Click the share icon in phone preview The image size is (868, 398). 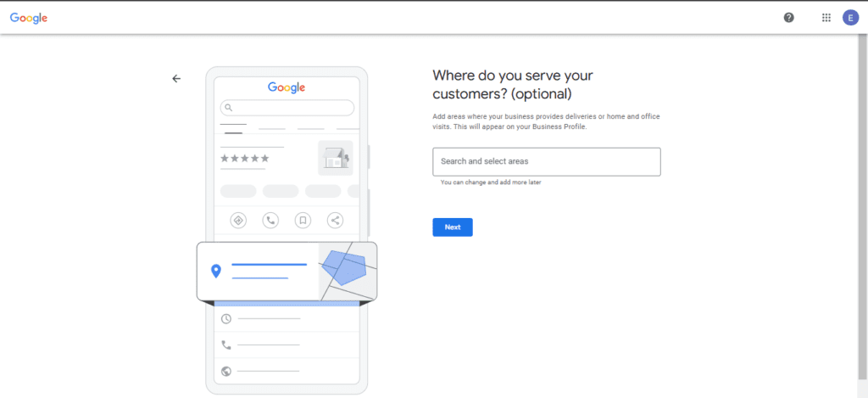coord(335,221)
